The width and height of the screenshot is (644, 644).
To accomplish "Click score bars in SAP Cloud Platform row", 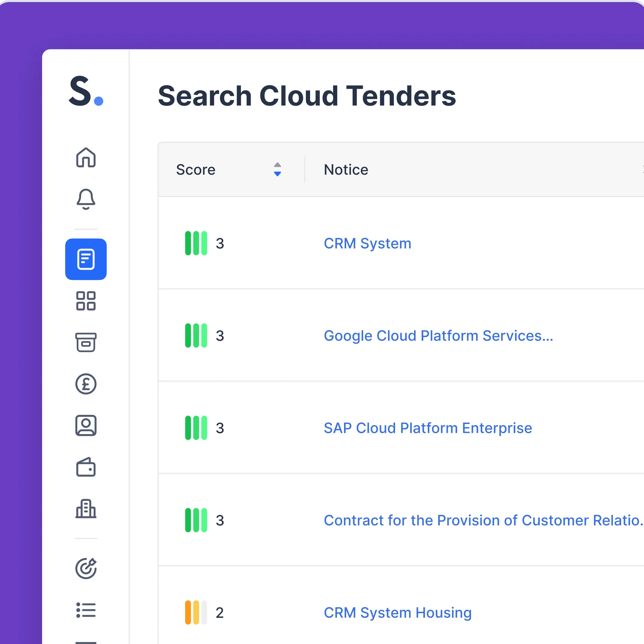I will 196,428.
